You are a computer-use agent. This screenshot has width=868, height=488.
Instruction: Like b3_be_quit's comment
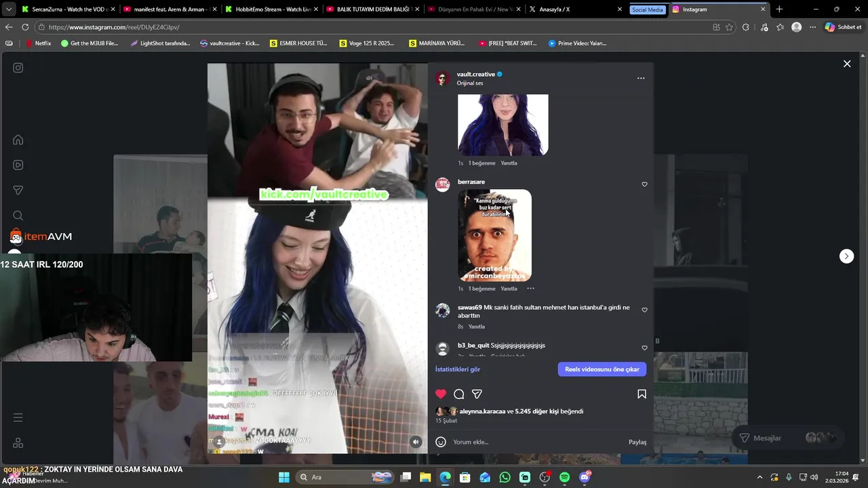click(x=644, y=348)
